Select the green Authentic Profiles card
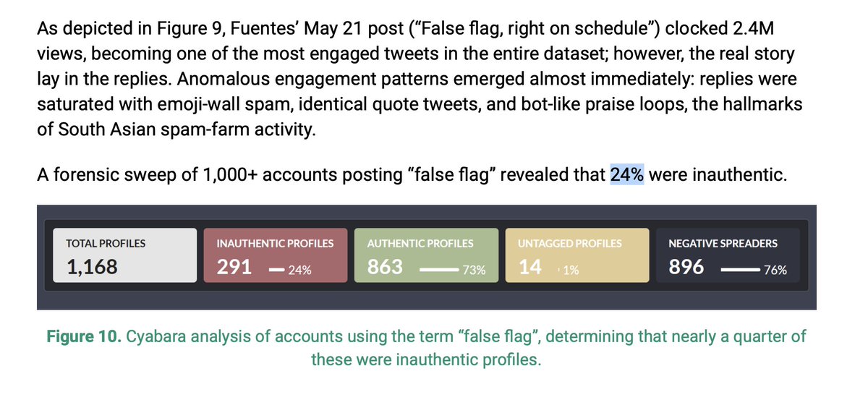 425,255
